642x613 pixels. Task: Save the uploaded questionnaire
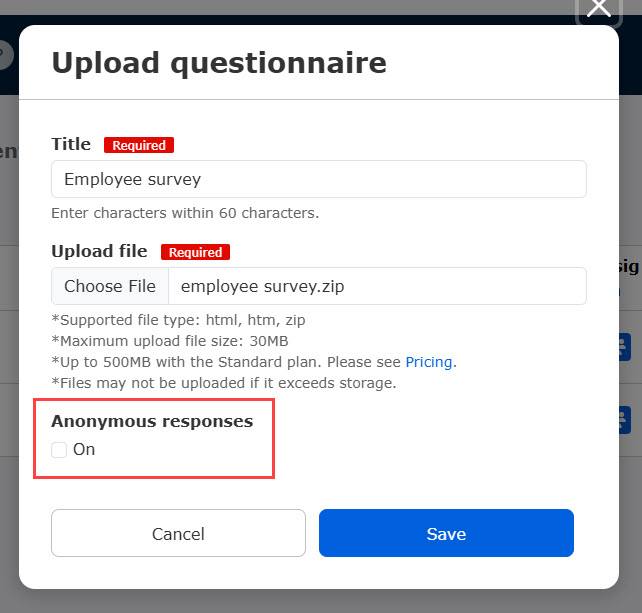coord(446,533)
